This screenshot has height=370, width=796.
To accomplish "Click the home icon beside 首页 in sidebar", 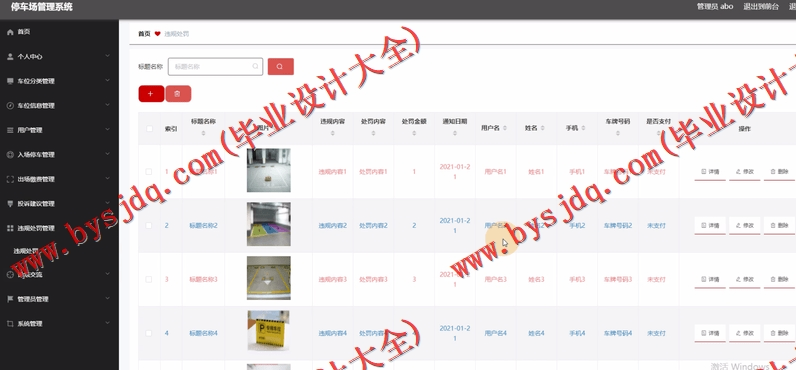I will (x=10, y=32).
